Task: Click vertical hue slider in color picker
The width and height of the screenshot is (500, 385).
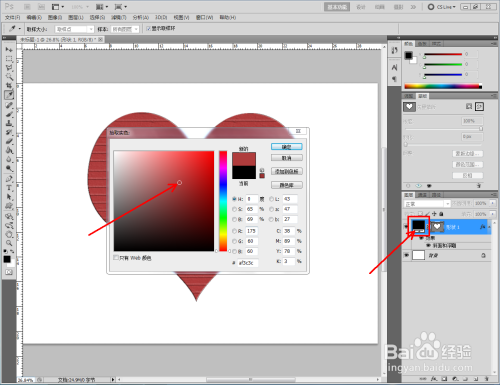Action: pos(223,201)
